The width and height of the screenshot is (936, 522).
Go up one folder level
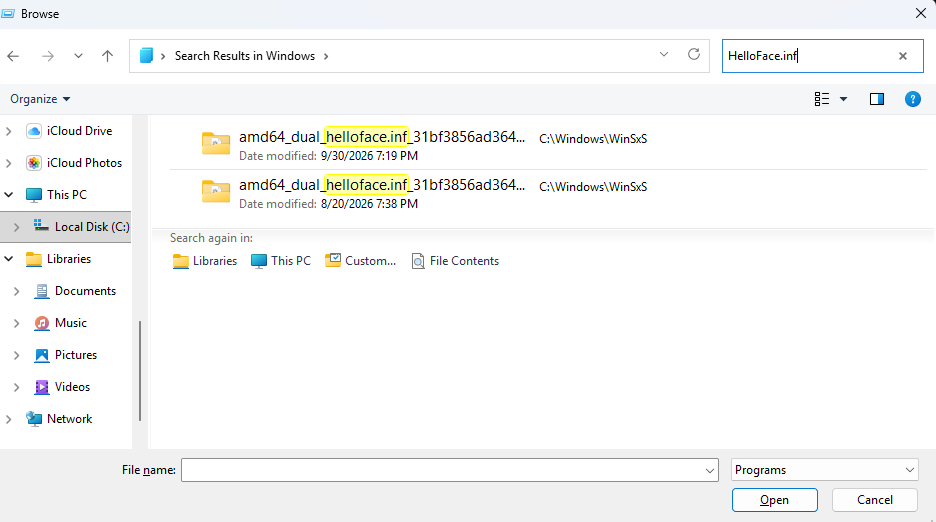107,56
